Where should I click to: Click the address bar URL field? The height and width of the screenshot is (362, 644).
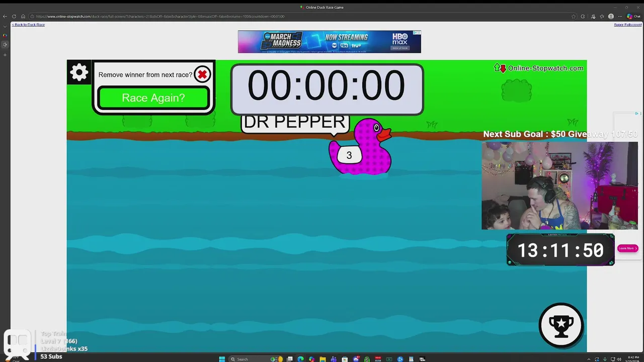pos(302,16)
